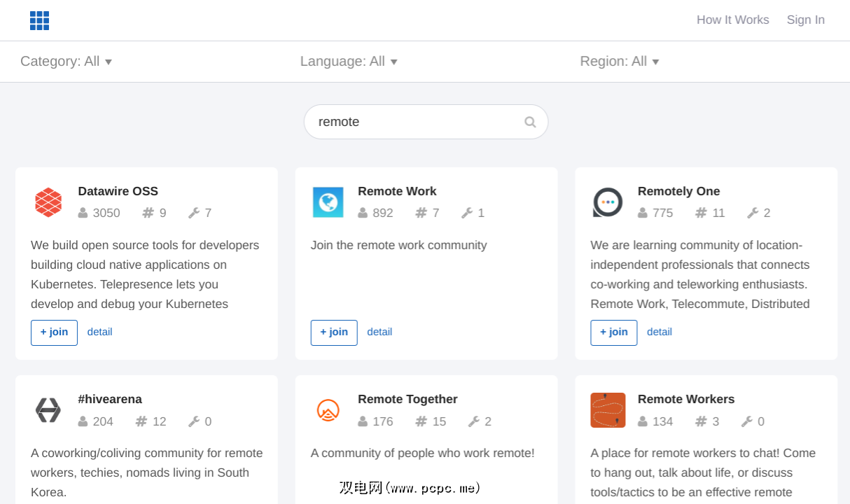Viewport: 850px width, 504px height.
Task: Click the blue grid logo icon
Action: 39,20
